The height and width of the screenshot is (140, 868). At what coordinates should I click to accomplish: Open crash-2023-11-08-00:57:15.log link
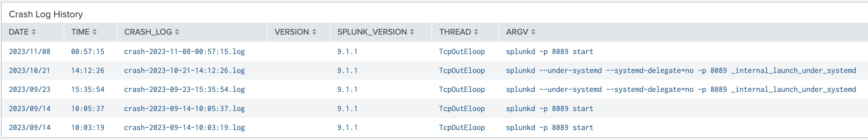coord(184,52)
